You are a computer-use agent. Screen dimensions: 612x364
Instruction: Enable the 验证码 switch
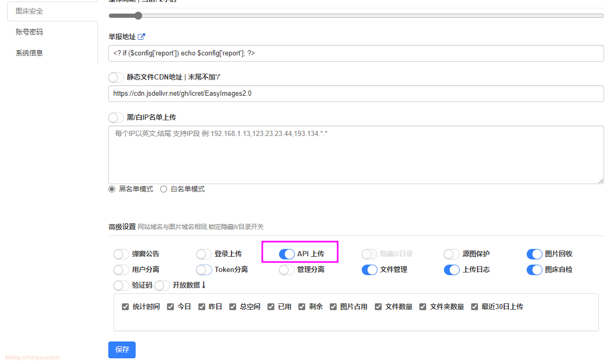121,286
